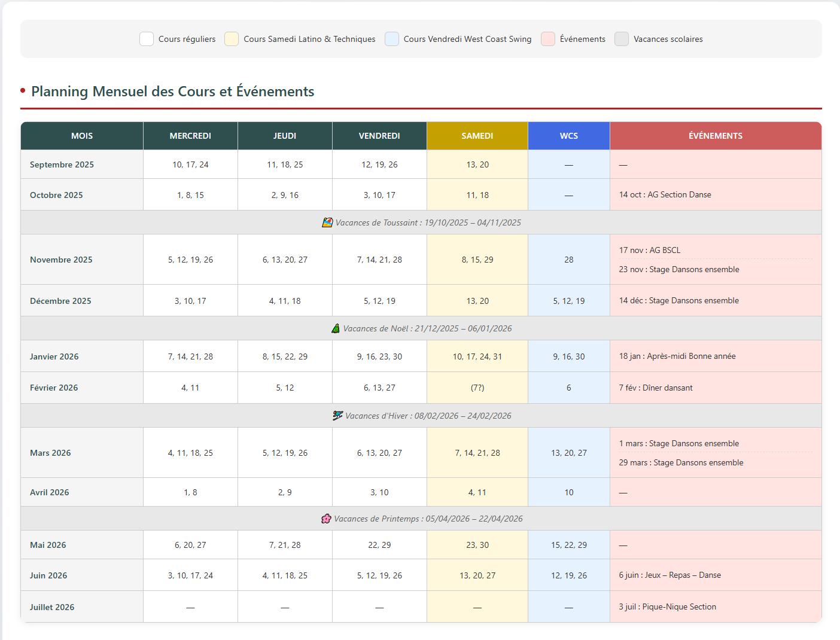The image size is (840, 640).
Task: Click the MERCREDI column header
Action: tap(190, 136)
